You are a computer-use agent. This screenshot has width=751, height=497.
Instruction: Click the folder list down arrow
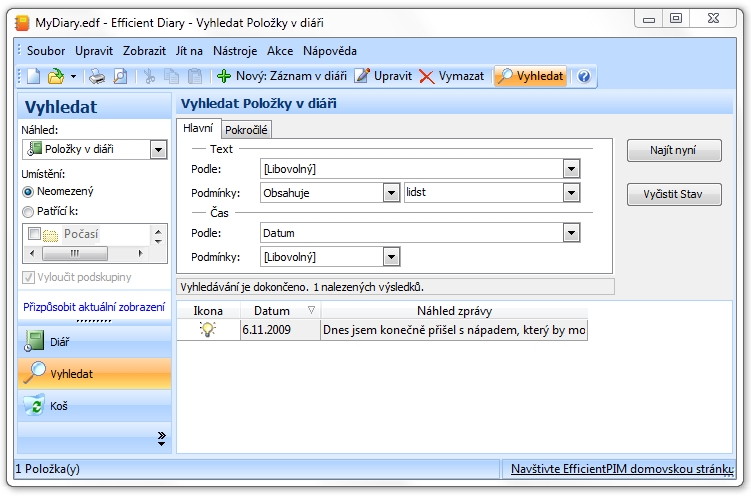click(x=159, y=241)
